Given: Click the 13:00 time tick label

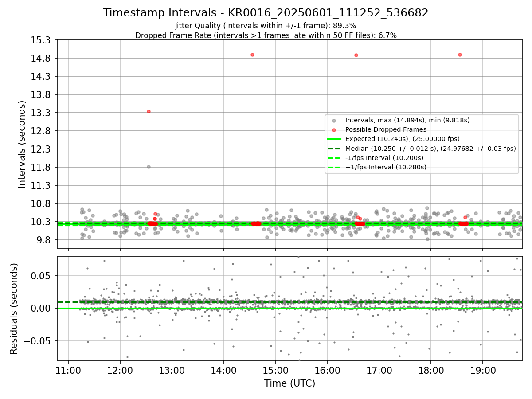Looking at the screenshot, I should tap(172, 370).
